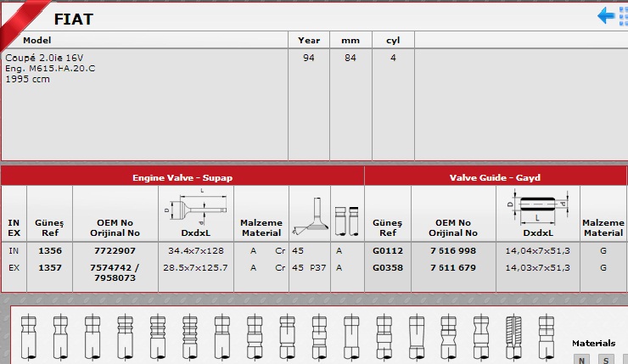Click the stem end type icon in header

tap(346, 218)
